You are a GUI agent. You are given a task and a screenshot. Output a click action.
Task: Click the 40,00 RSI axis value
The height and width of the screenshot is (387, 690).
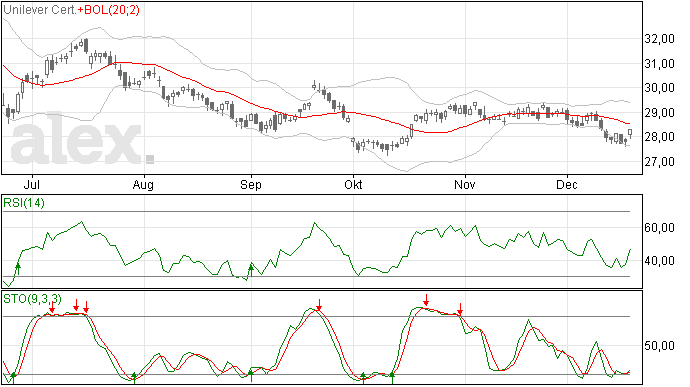[659, 261]
